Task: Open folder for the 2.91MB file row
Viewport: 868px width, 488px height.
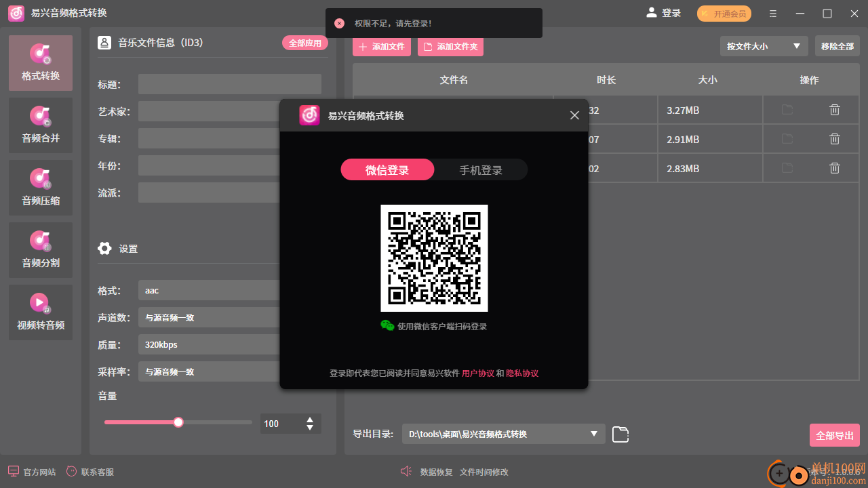Action: [x=787, y=139]
